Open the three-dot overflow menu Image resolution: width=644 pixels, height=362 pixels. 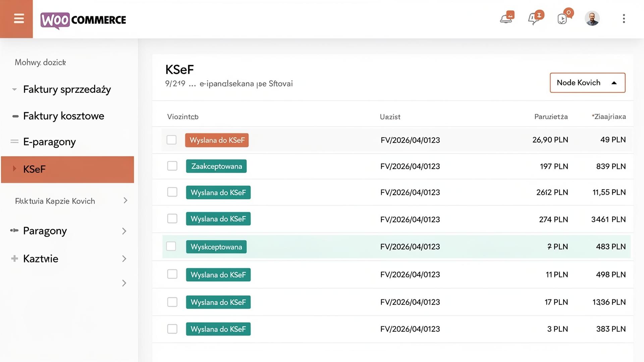point(624,18)
